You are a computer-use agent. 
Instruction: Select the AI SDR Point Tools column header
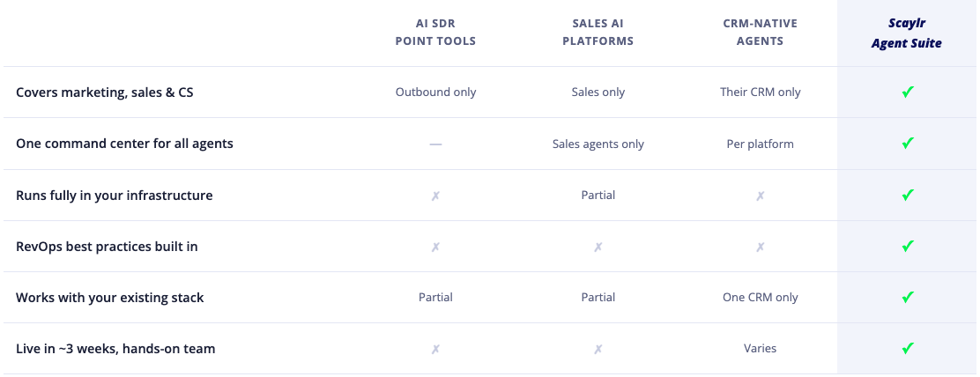435,33
